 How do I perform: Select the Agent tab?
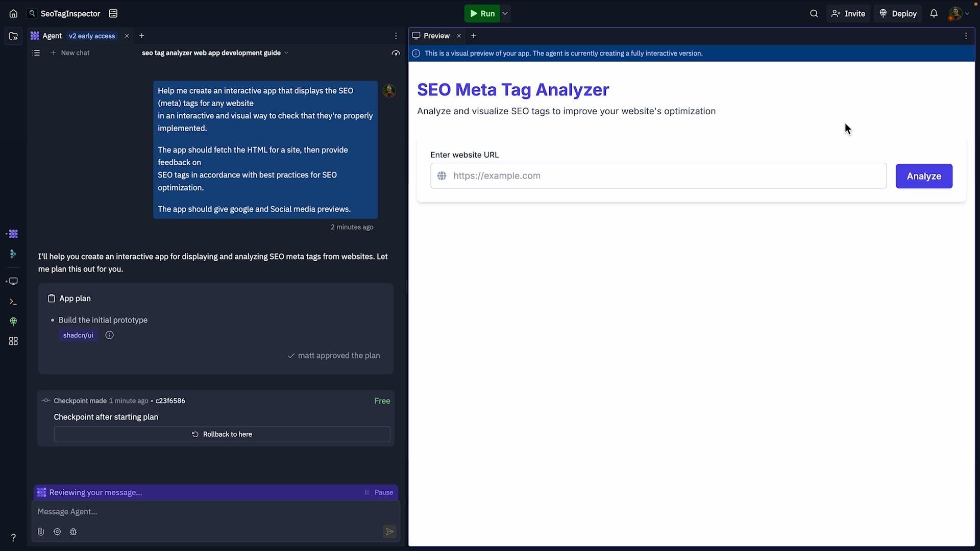pos(52,36)
